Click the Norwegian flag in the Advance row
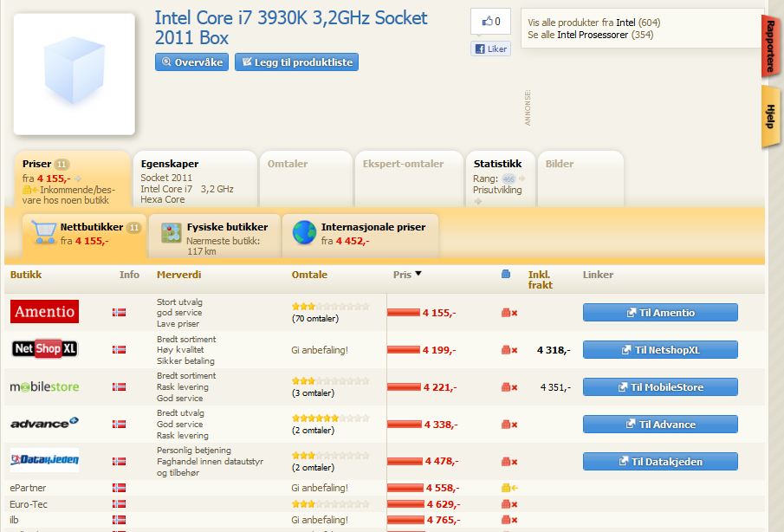 (119, 424)
